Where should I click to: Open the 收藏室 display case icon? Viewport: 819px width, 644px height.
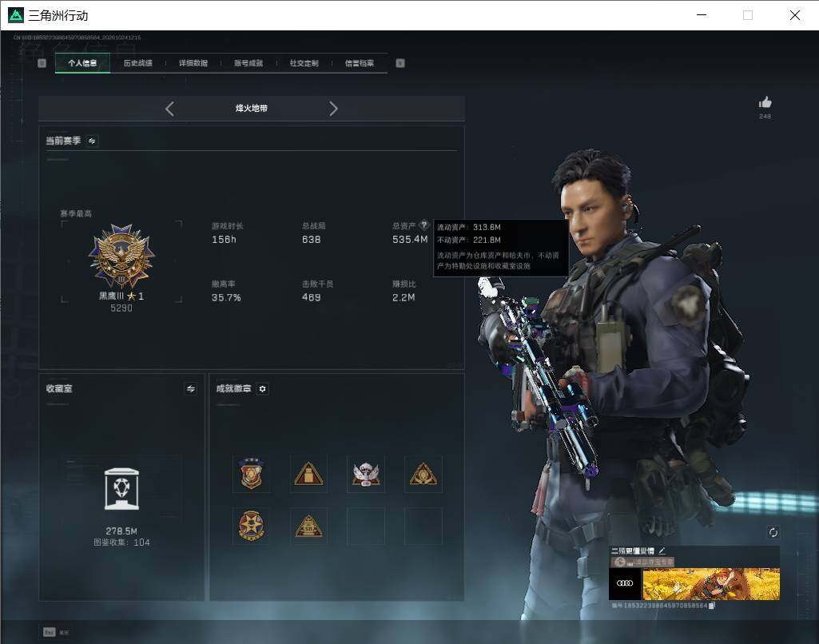click(x=121, y=489)
